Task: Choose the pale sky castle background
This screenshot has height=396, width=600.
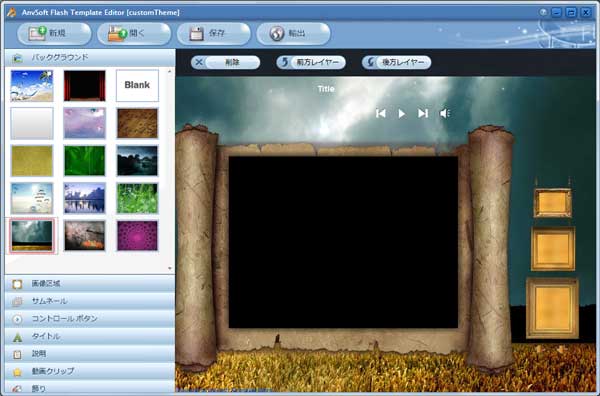Action: (x=32, y=198)
